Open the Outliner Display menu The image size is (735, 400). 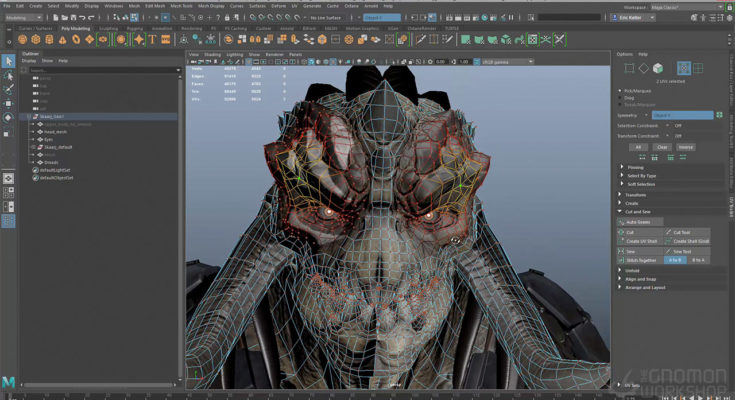pos(29,61)
